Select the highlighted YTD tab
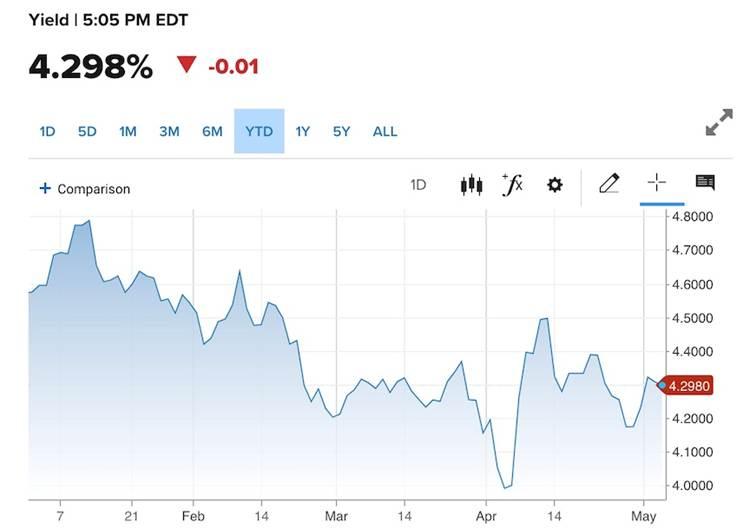Screen dimensions: 750x528 [x=259, y=131]
